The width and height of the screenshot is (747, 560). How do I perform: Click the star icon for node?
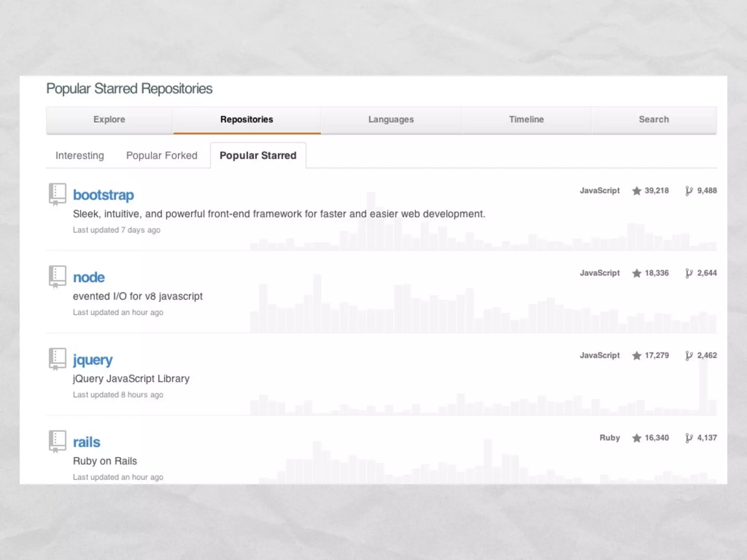tap(636, 273)
